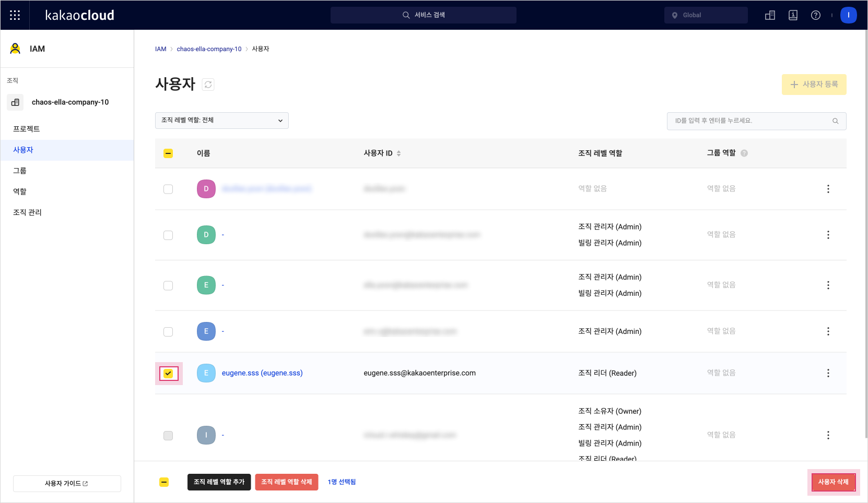The image size is (868, 503).
Task: Click the 사용자 등록 button
Action: (814, 85)
